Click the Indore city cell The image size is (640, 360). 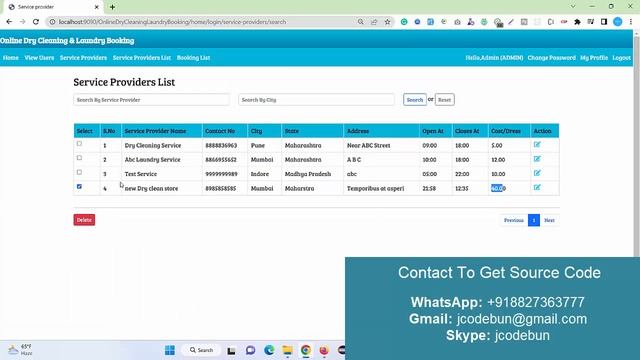pos(260,174)
